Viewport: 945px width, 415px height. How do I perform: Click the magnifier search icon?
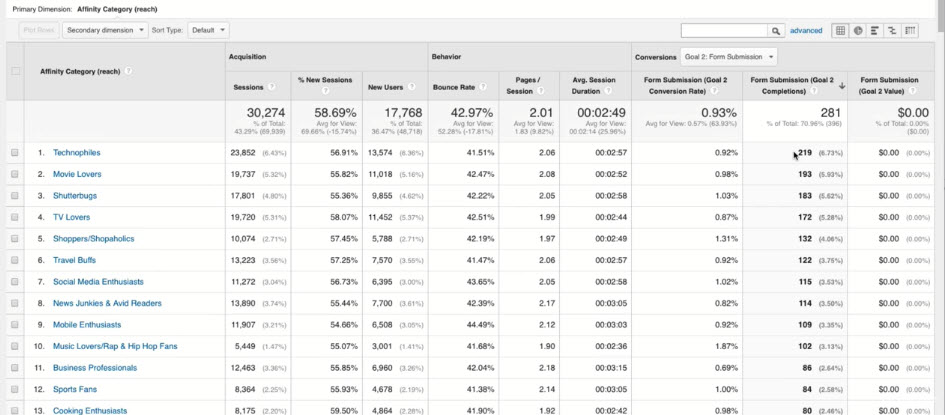pos(776,31)
